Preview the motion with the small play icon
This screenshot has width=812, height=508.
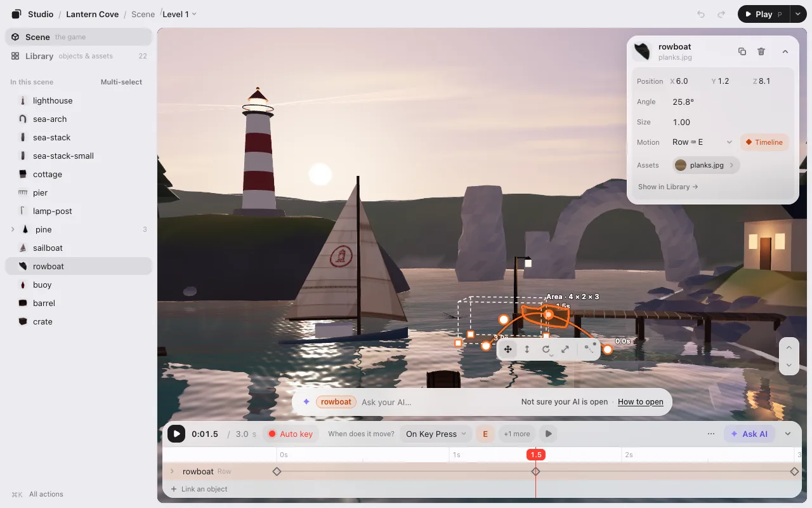click(549, 434)
